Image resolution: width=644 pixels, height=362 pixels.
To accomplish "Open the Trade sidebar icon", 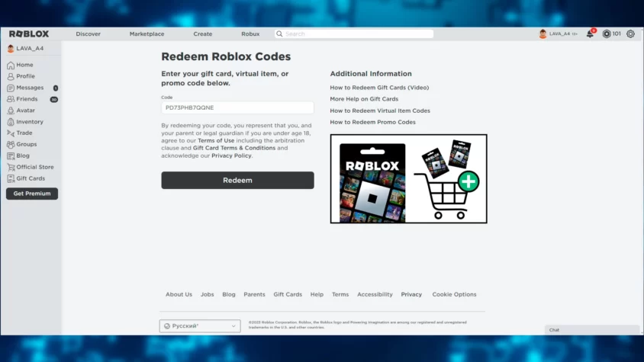I will 11,133.
